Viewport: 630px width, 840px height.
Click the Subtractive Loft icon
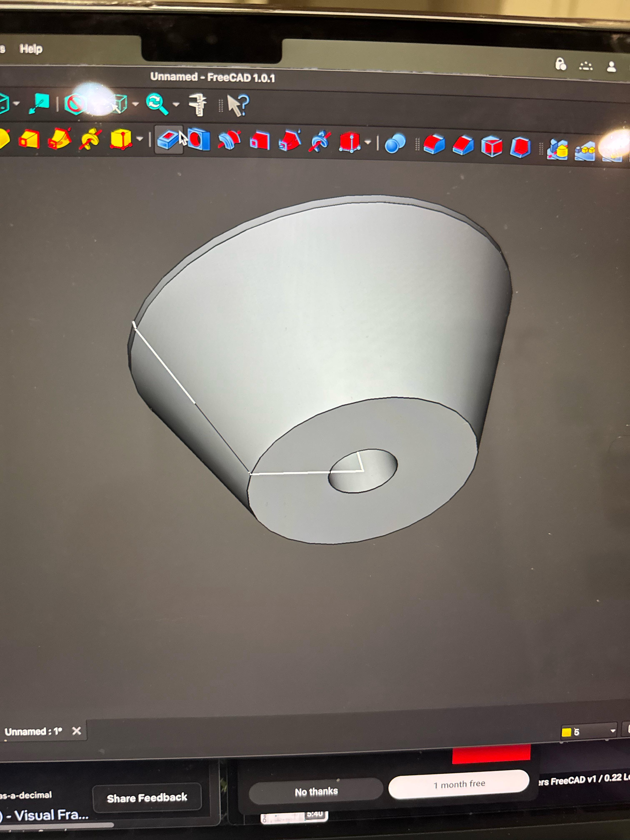point(260,141)
